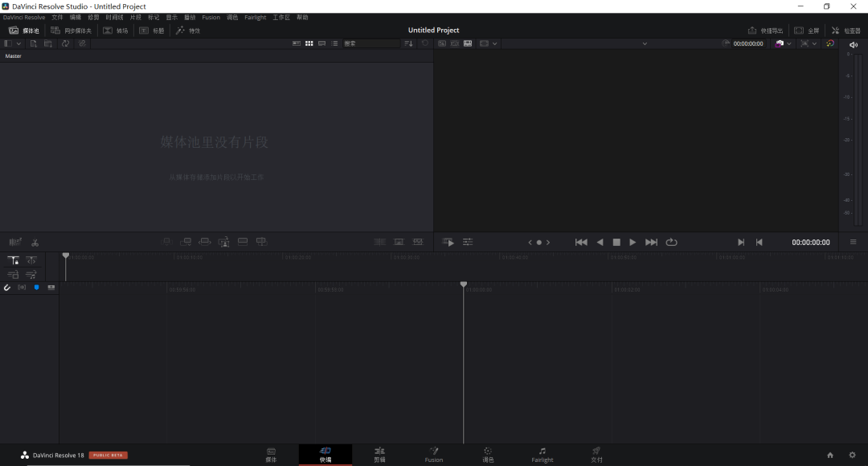
Task: Click the Quick Export (快捷导出) button
Action: [x=764, y=31]
